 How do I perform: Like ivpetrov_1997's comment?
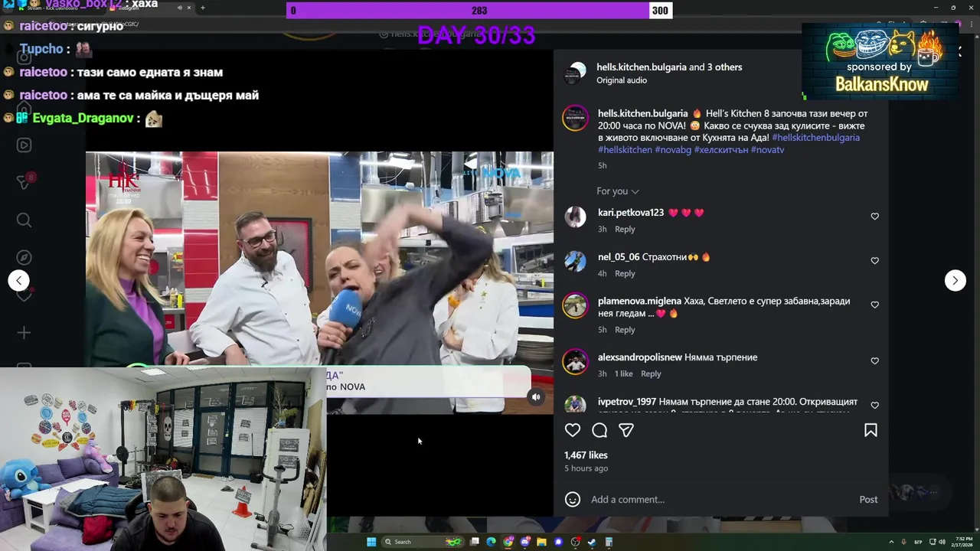tap(874, 405)
